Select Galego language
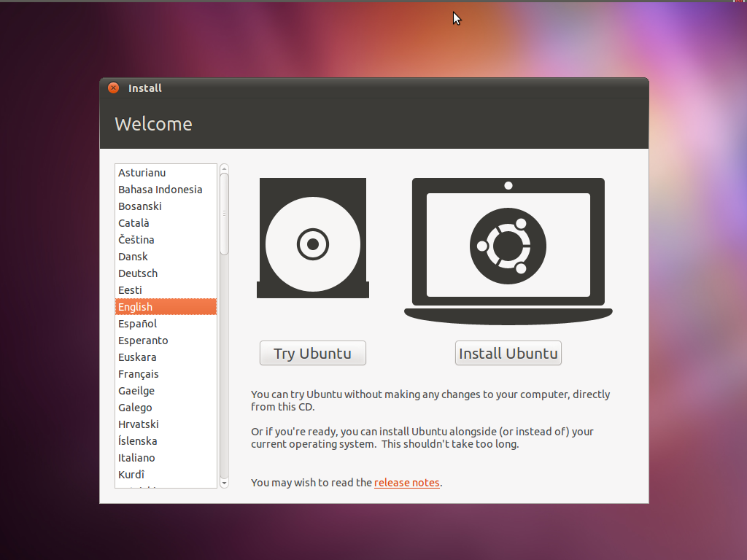 [166, 408]
